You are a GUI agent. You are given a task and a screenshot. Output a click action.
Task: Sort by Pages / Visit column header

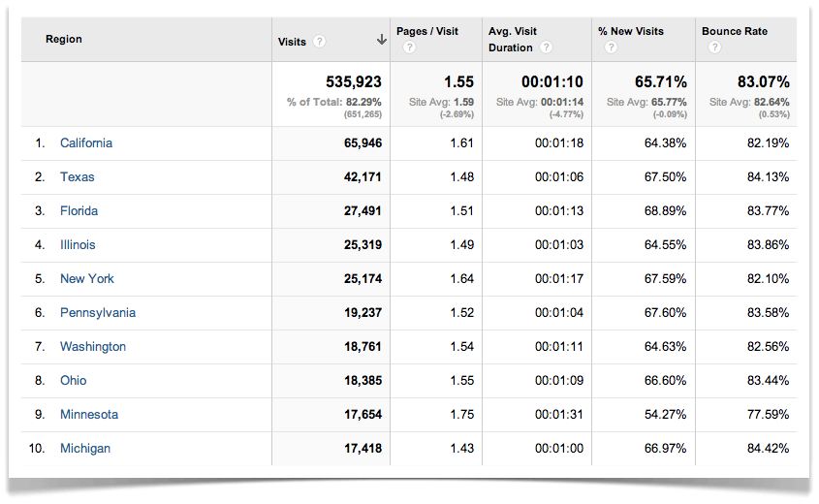(426, 31)
